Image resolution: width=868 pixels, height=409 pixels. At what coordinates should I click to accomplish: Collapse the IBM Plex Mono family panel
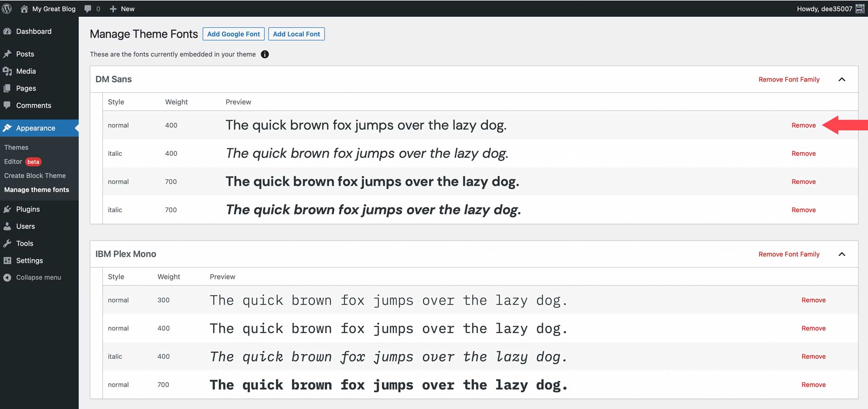click(842, 254)
